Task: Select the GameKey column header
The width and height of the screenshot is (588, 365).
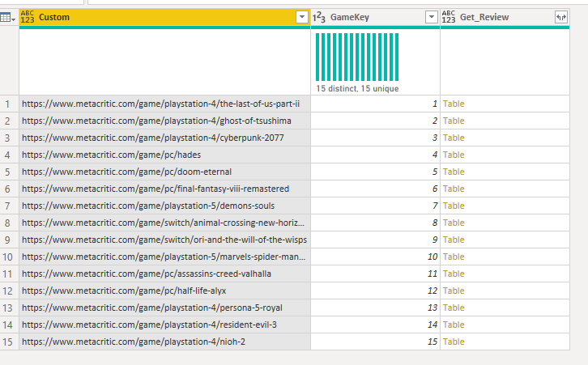Action: [375, 17]
